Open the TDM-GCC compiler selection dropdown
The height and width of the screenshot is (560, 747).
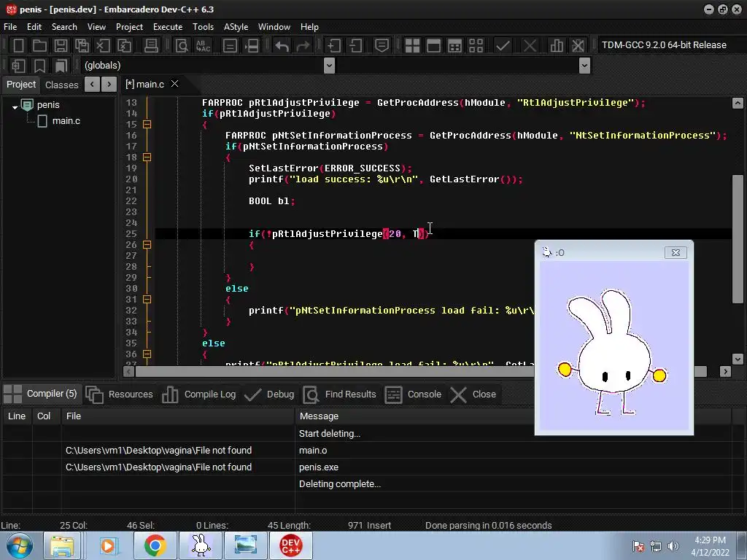pyautogui.click(x=663, y=45)
